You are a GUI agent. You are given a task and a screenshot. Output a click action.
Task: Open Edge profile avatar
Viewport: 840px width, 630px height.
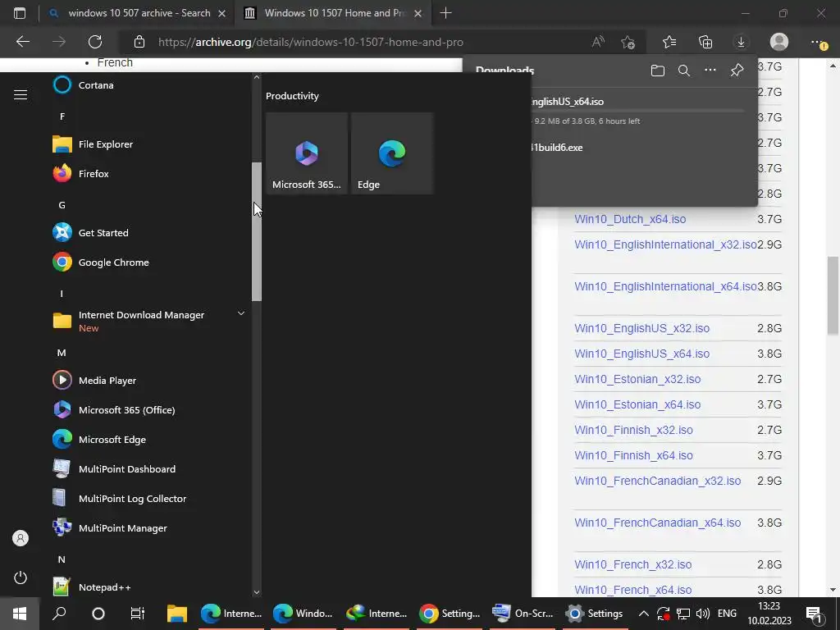[x=779, y=42]
